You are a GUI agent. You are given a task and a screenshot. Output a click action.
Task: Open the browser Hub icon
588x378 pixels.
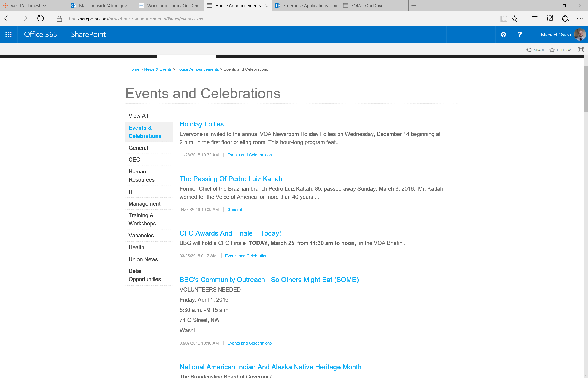(x=535, y=18)
